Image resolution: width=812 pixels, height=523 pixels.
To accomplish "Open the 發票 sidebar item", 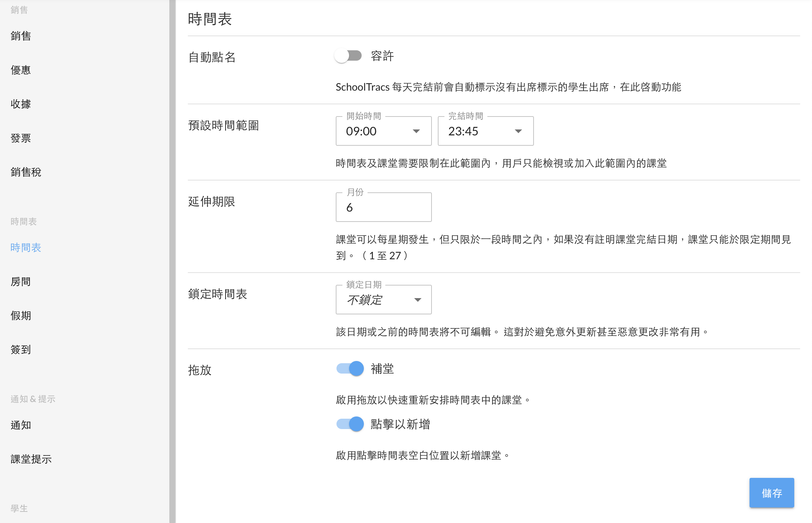I will tap(21, 138).
